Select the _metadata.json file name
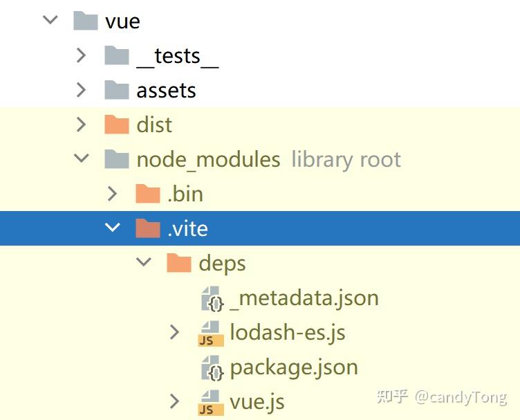 point(304,298)
